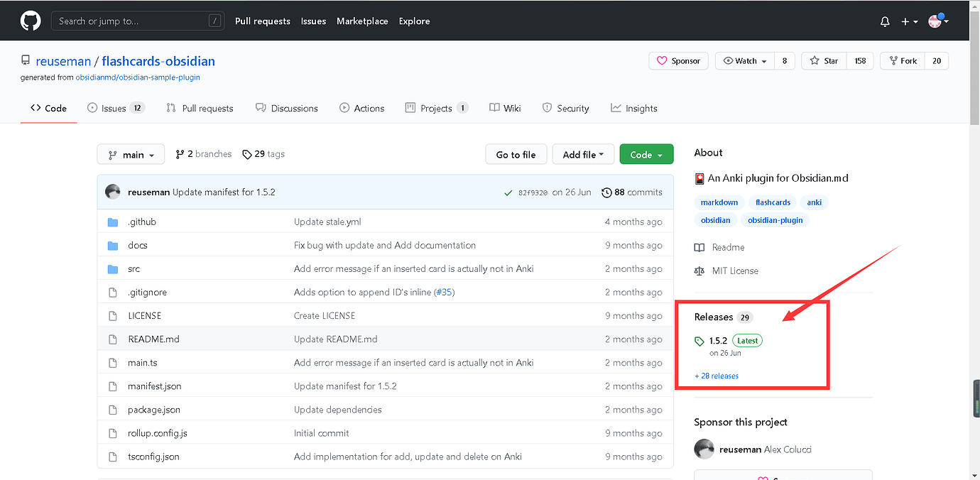
Task: Select the markdown topic tag
Action: click(x=719, y=202)
